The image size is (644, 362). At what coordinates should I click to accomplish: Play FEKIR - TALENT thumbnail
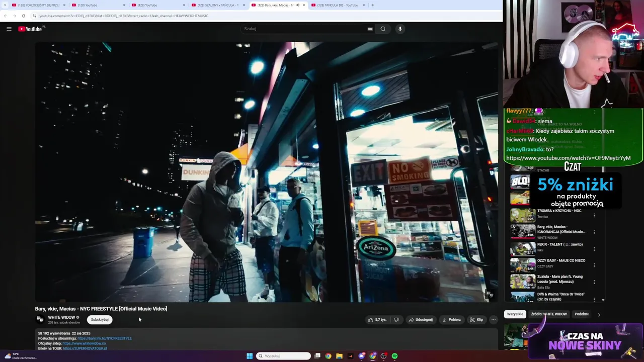click(x=523, y=248)
